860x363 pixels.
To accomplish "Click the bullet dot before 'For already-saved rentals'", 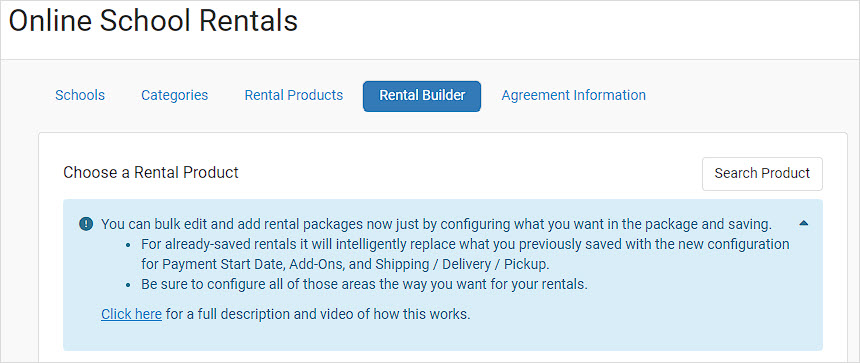I will coord(128,245).
